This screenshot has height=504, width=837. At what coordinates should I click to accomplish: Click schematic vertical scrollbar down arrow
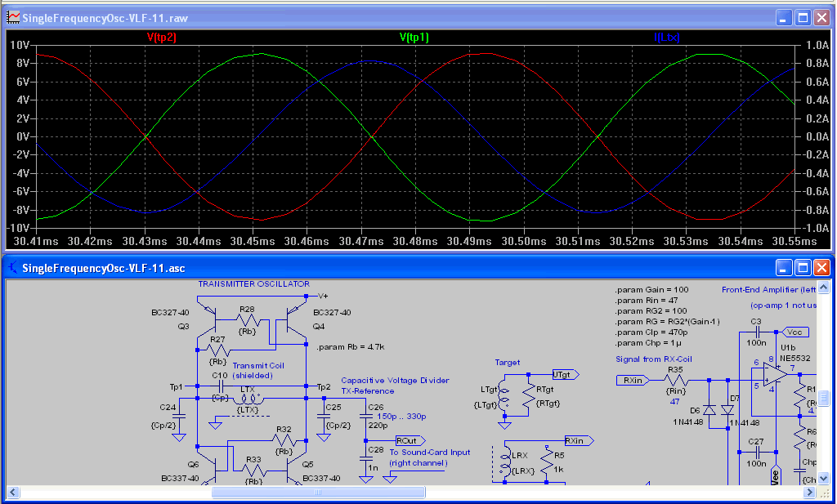click(825, 479)
